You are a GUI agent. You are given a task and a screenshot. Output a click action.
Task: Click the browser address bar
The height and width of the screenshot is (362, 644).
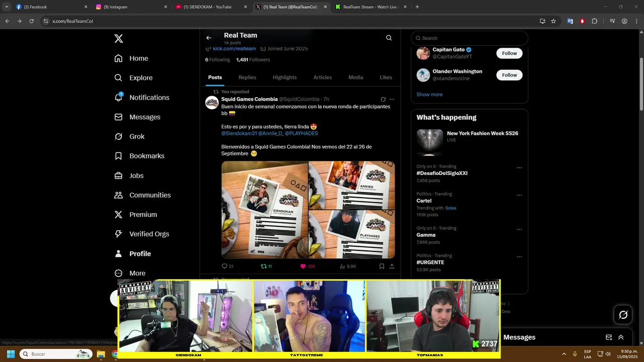pos(292,21)
